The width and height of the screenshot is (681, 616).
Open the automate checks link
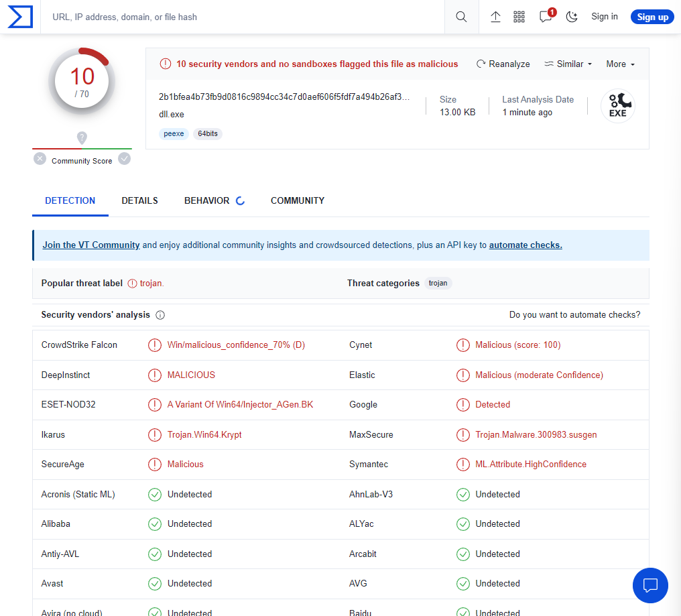pos(525,245)
